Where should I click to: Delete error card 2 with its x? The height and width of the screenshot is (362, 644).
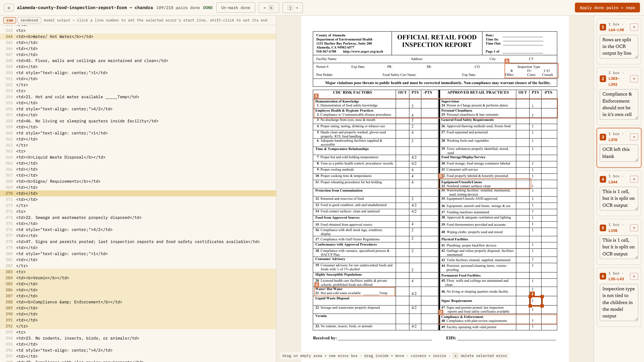click(634, 79)
